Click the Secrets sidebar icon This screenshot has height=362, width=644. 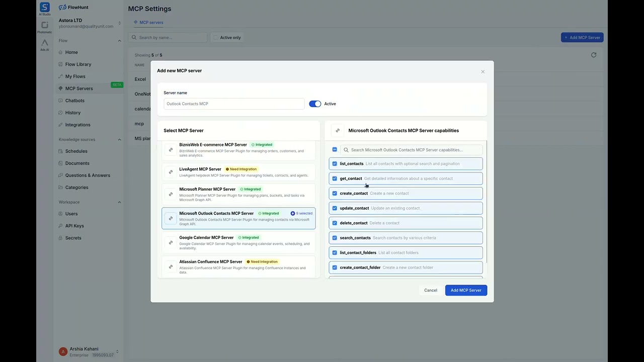[61, 238]
